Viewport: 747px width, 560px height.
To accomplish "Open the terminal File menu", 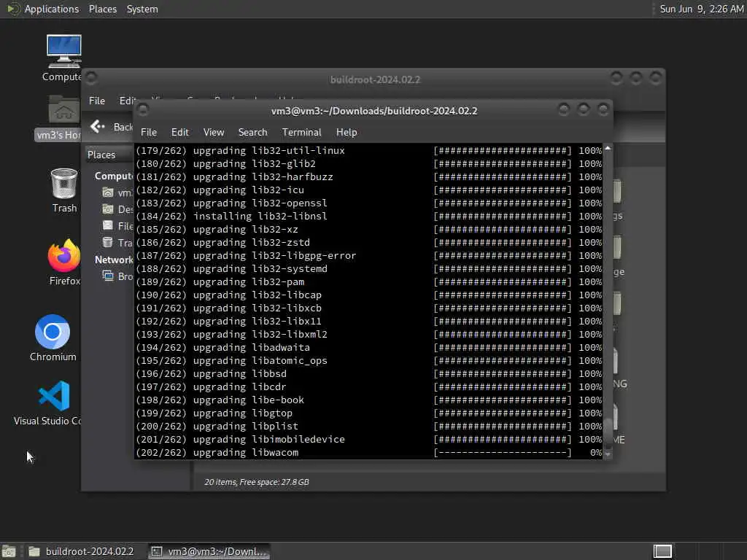I will (149, 133).
